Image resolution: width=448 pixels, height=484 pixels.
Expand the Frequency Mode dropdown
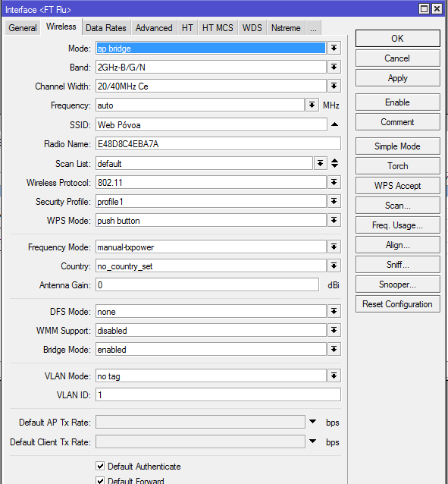pos(334,247)
